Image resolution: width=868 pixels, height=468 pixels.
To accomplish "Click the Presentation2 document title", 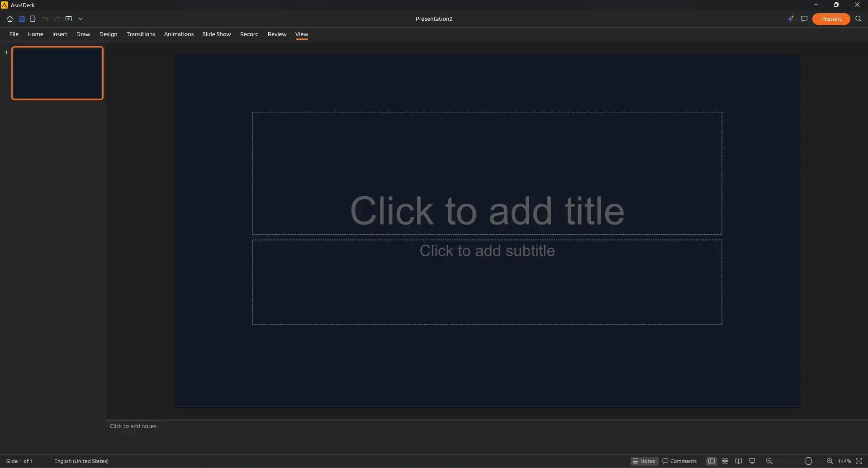I will coord(434,19).
